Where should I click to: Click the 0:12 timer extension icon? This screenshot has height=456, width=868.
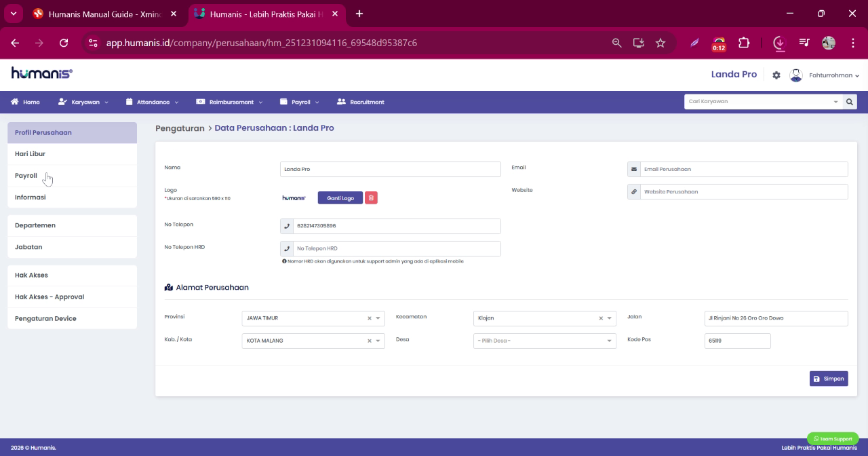click(x=719, y=44)
